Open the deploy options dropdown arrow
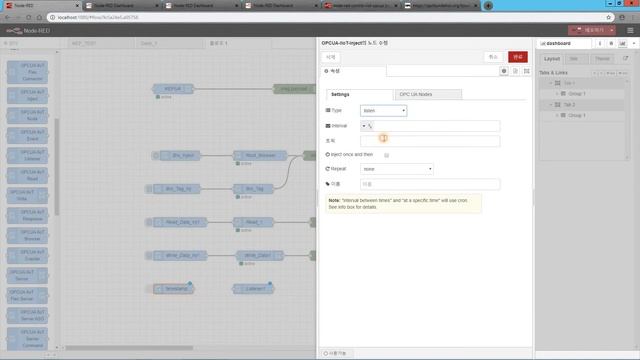Screen dimensions: 640x360 (x=612, y=30)
